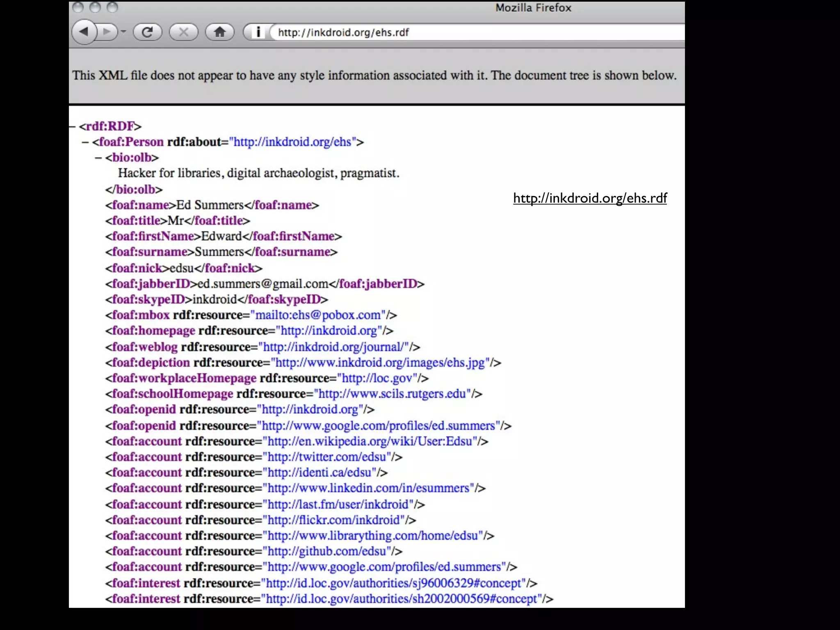Click the workplaceHomepage http://loc.gov value
840x630 pixels.
pos(377,378)
